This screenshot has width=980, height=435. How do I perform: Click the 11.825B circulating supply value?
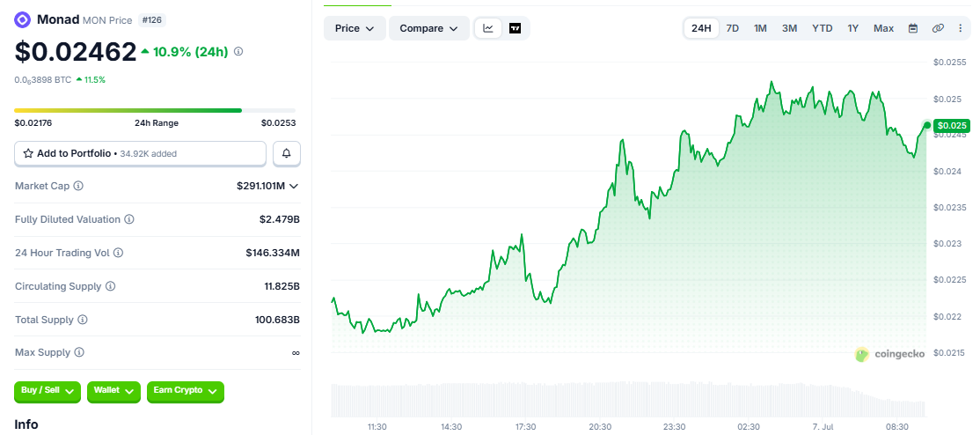(x=282, y=286)
